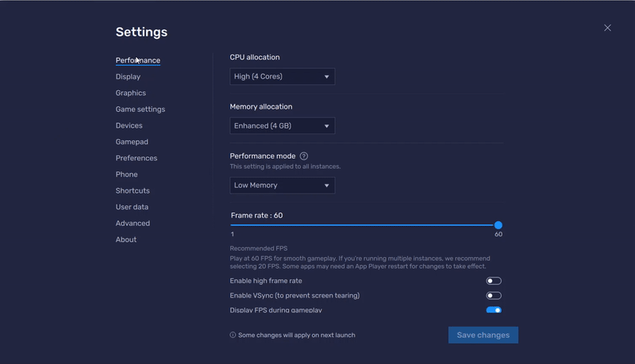Click the info icon beside next-launch notice
This screenshot has width=635, height=364.
(233, 335)
